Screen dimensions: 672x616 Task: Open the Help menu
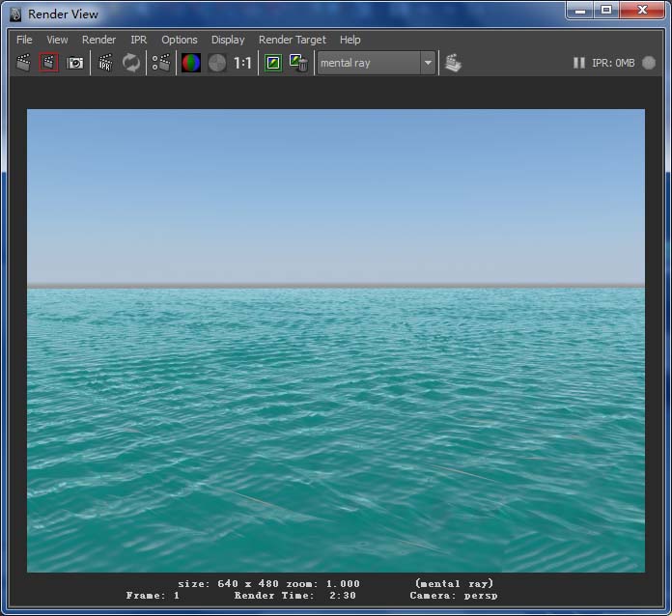(x=350, y=40)
